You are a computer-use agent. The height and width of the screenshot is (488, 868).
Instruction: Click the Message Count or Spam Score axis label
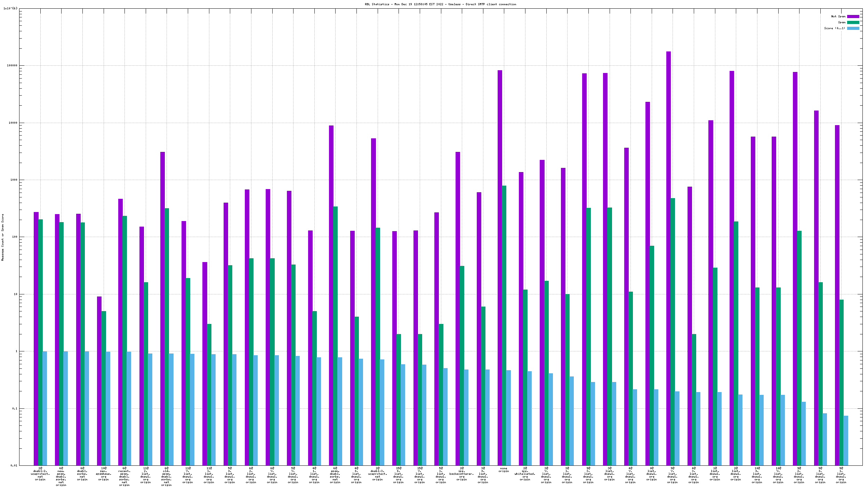tap(3, 237)
